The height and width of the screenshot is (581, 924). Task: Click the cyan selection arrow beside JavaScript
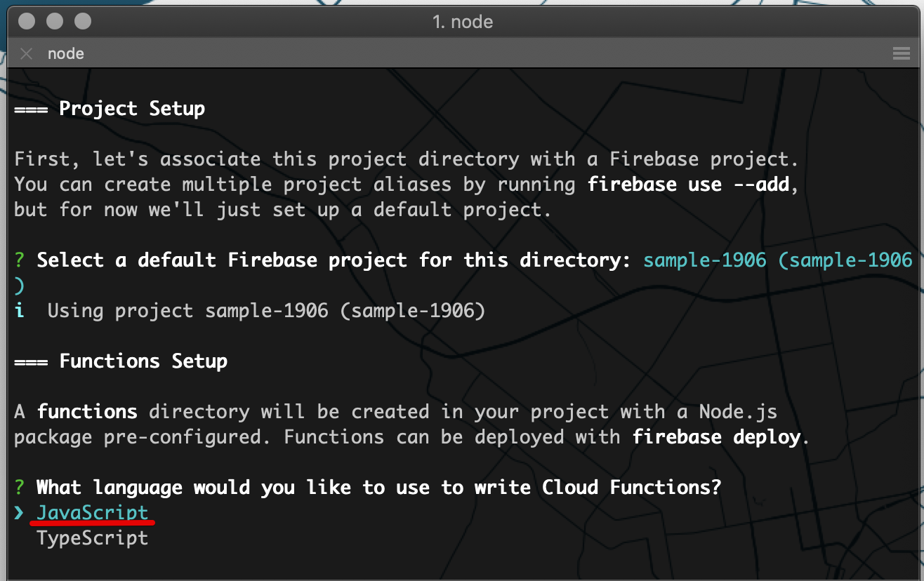click(19, 513)
